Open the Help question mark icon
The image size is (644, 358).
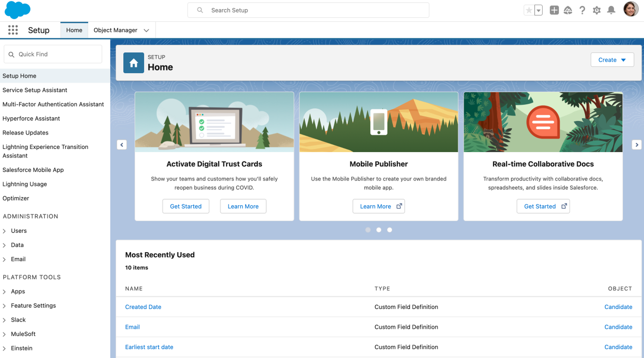pos(582,10)
